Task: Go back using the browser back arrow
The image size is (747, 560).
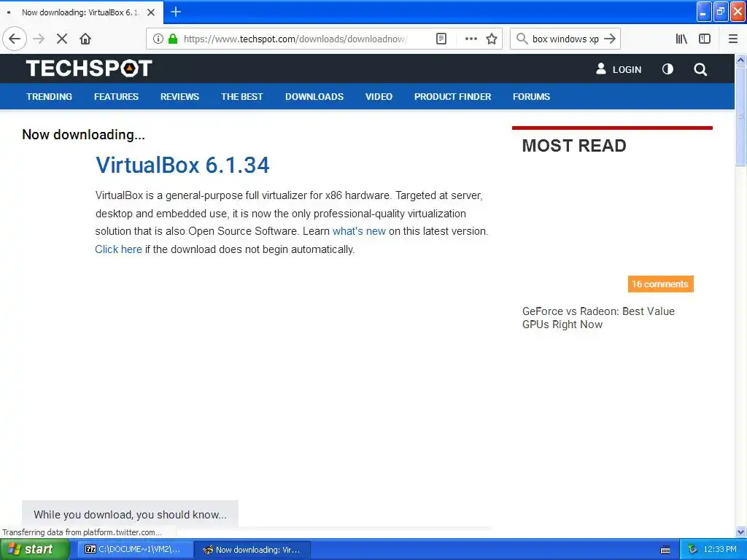Action: (x=15, y=39)
